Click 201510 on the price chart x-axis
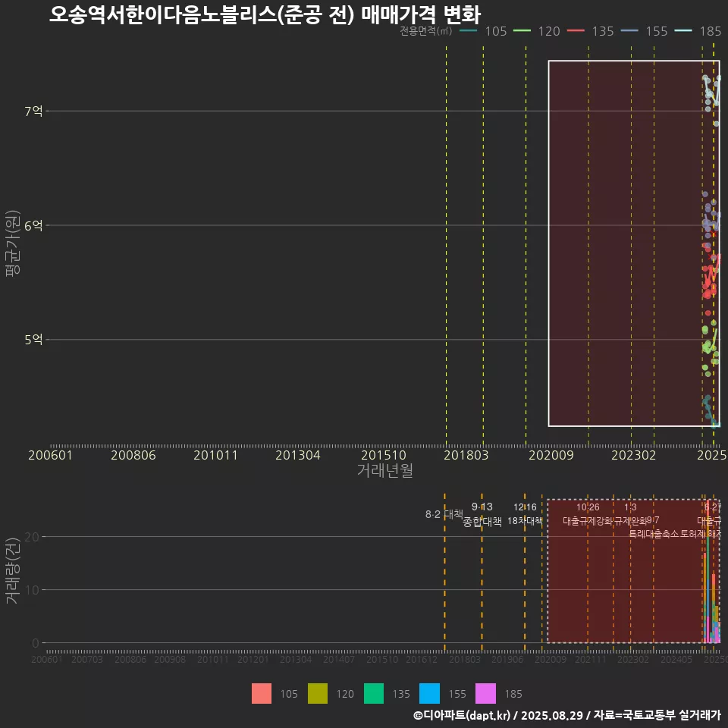 coord(384,455)
